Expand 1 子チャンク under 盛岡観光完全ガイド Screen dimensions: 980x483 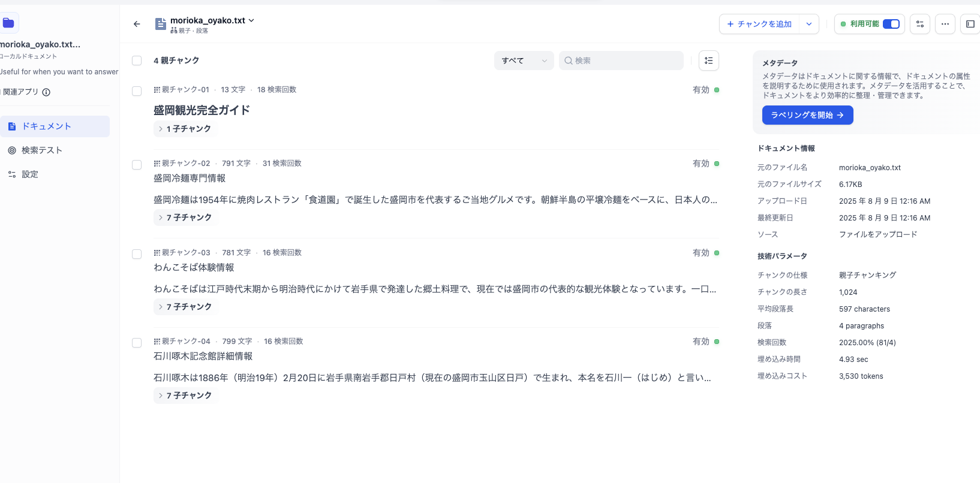click(185, 129)
